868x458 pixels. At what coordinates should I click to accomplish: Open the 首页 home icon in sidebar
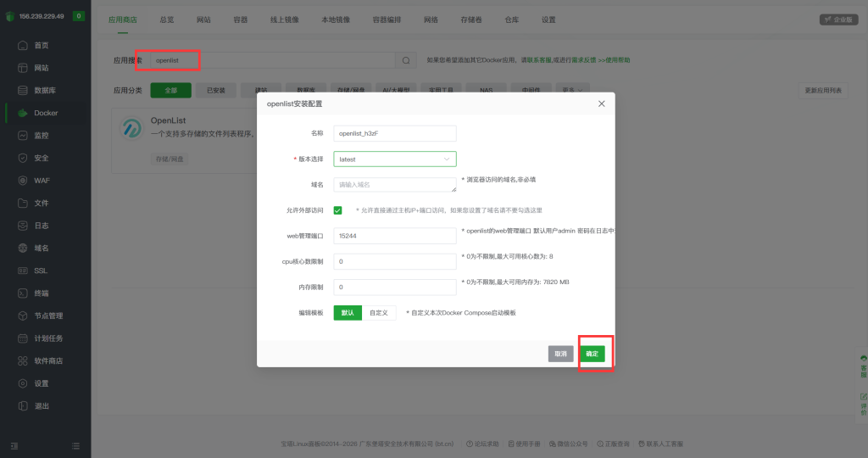(x=23, y=46)
